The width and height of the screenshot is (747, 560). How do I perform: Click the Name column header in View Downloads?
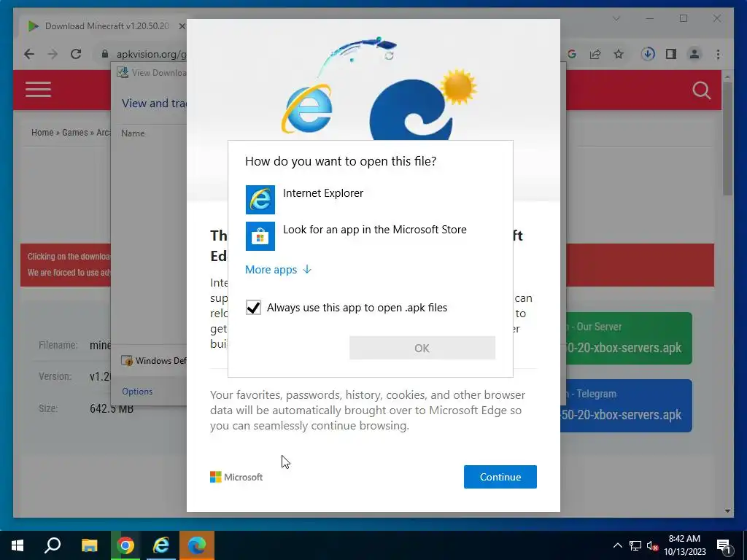[x=133, y=133]
